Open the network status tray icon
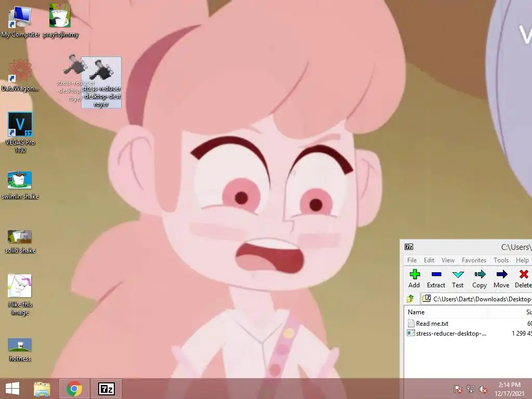This screenshot has height=399, width=532. (470, 389)
